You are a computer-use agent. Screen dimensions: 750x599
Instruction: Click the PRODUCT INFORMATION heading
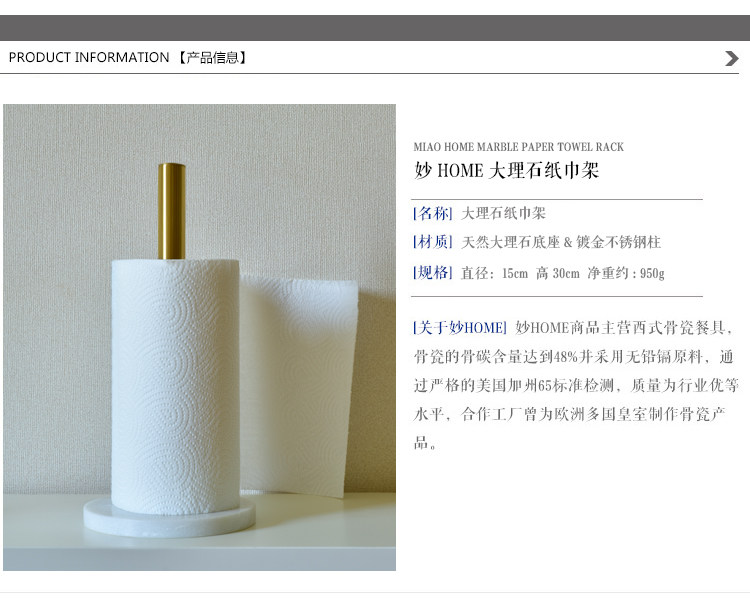pos(89,57)
